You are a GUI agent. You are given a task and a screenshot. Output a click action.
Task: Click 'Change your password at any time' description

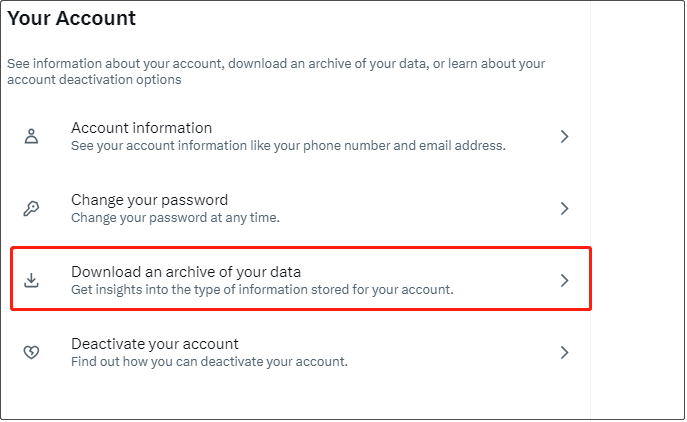click(174, 218)
